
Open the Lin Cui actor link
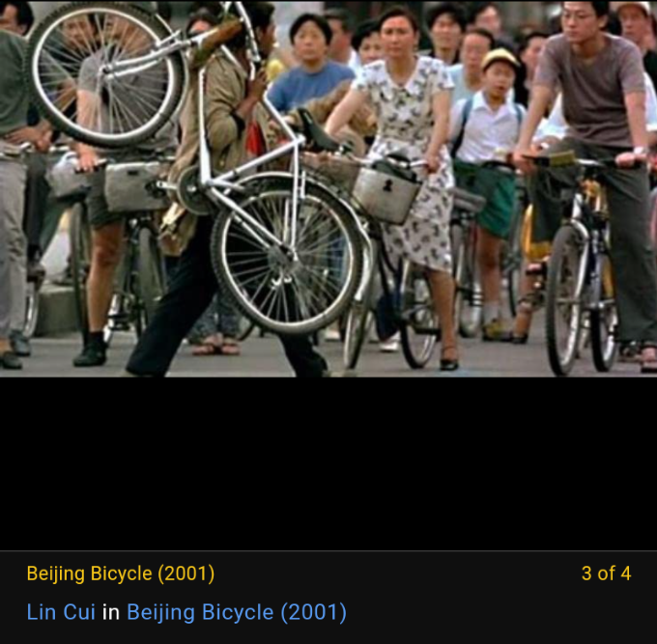click(x=61, y=612)
